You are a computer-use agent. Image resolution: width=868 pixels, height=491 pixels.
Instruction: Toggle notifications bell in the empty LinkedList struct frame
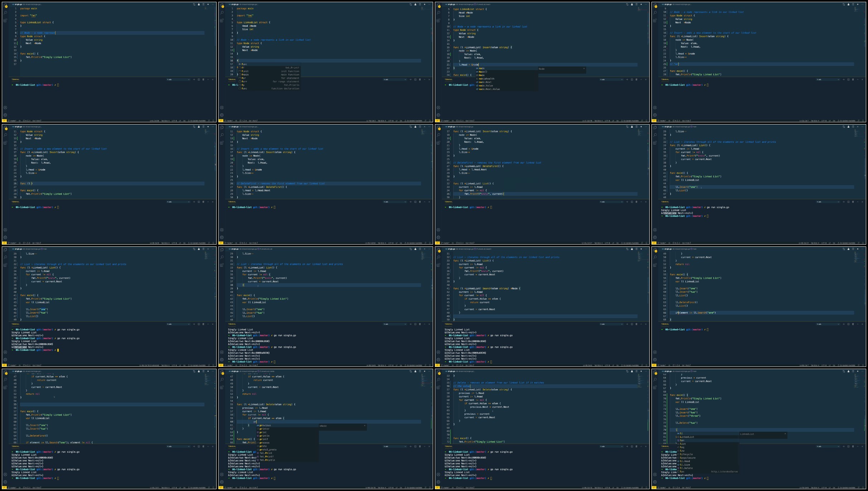pos(213,121)
